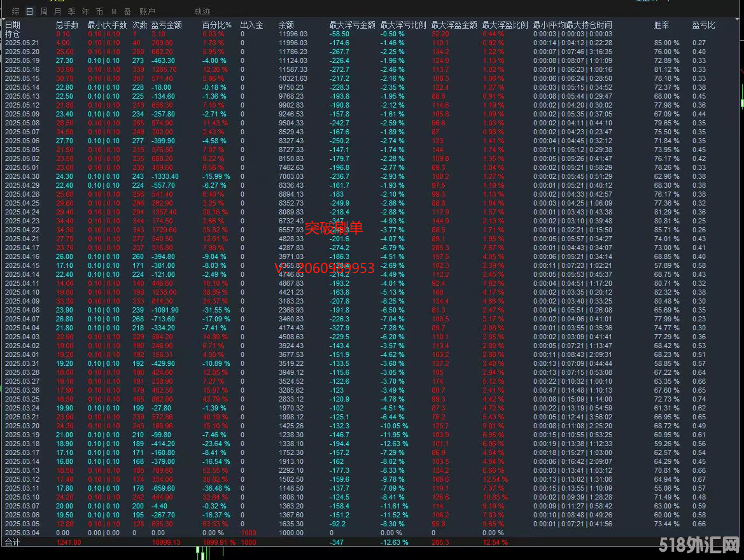Click max floating loss -12.63 % on 2025.03.18
Image resolution: width=744 pixels, height=560 pixels.
point(395,444)
